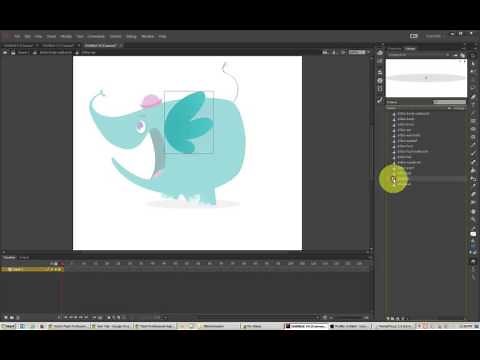Select the Rectangle tool
Screen dimensions: 480x360
click(473, 121)
